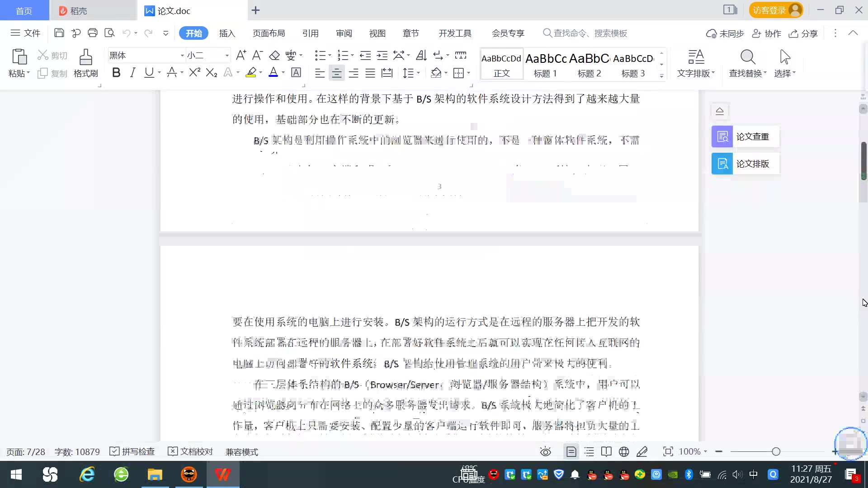Click the Italic icon
This screenshot has height=488, width=868.
(x=132, y=73)
